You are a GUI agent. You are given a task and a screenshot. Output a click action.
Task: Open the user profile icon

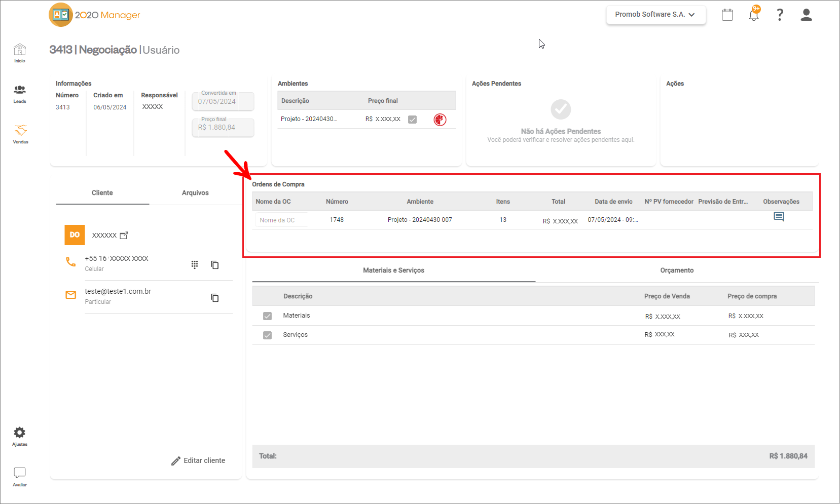[x=806, y=15]
